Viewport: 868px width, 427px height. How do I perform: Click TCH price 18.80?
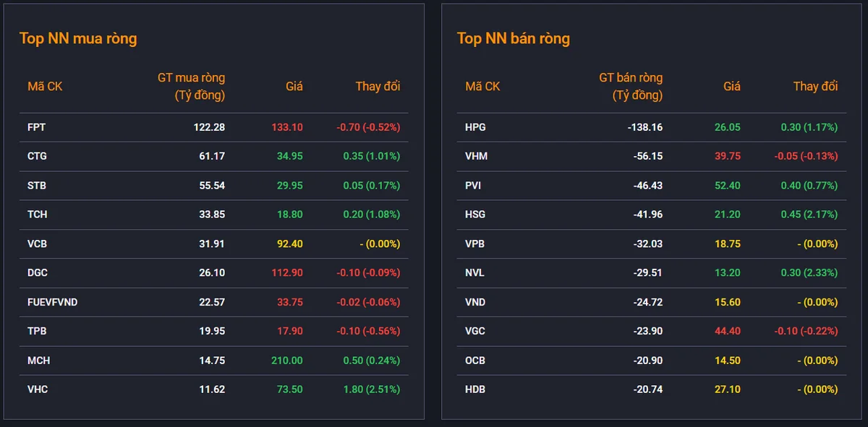pos(289,215)
